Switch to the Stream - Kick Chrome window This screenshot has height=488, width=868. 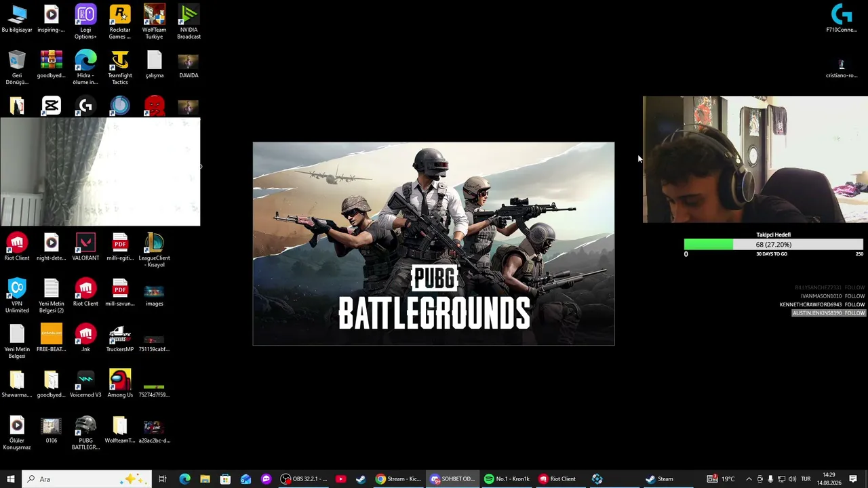399,479
